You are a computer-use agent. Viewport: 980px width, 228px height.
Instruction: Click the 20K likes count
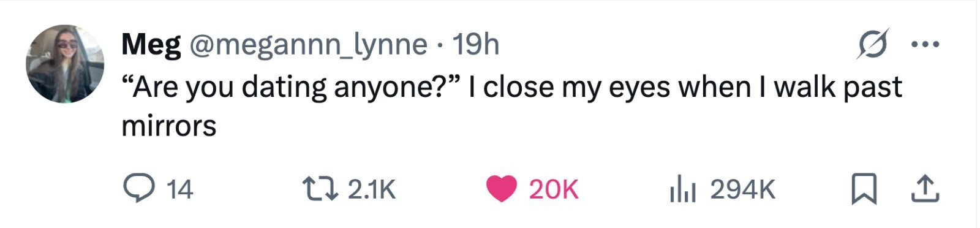click(x=553, y=189)
